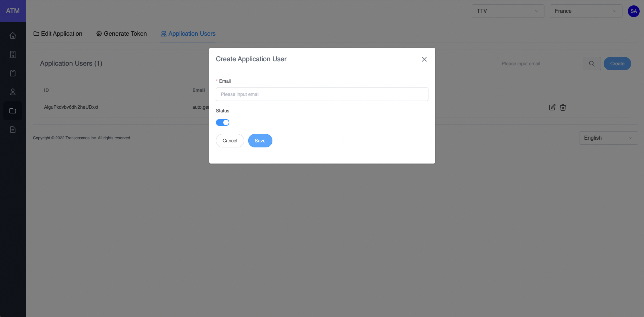Viewport: 644px width, 317px height.
Task: Select the folder icon in sidebar
Action: click(13, 111)
